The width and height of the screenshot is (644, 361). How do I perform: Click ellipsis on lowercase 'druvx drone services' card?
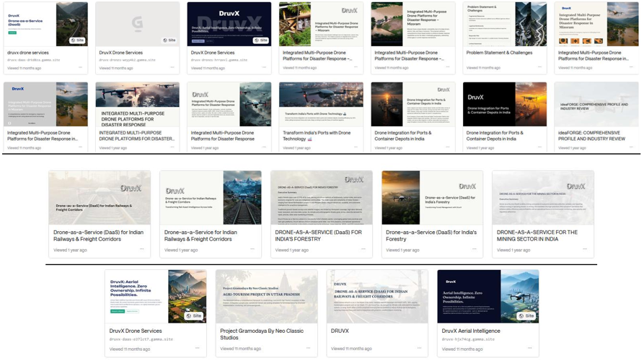(x=80, y=67)
